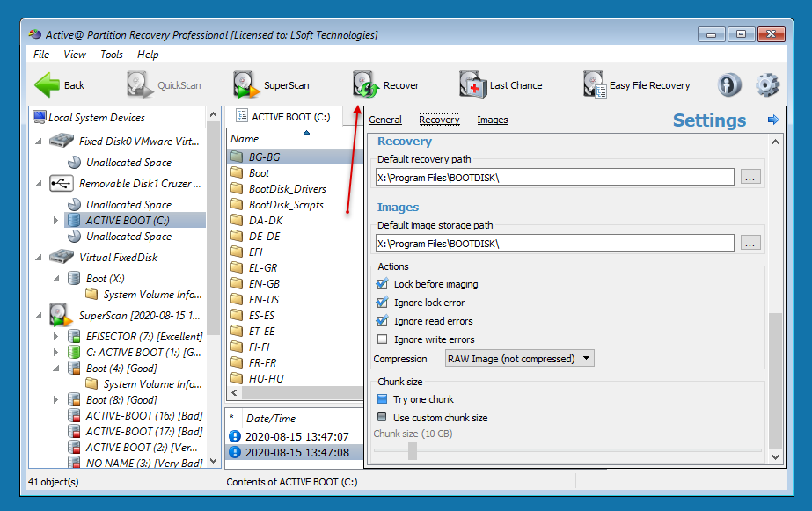812x511 pixels.
Task: Adjust the Chunk size slider handle
Action: coord(413,450)
